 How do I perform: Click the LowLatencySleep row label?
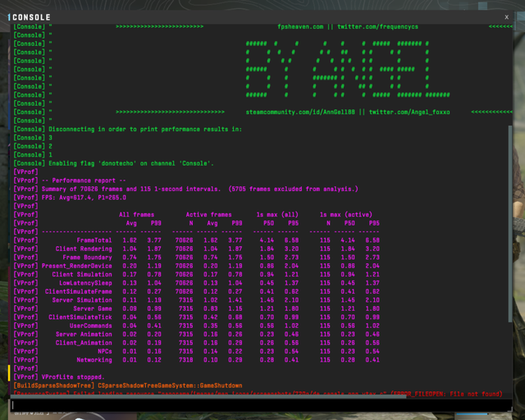85,283
